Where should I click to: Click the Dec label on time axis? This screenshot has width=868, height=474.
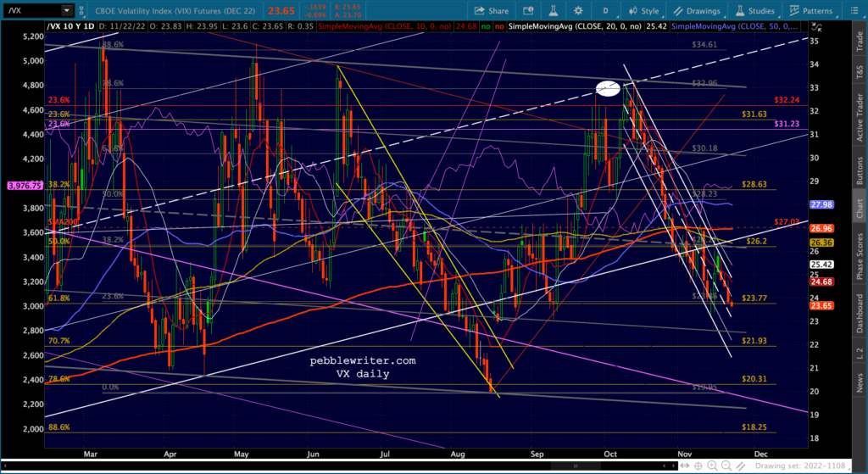760,454
